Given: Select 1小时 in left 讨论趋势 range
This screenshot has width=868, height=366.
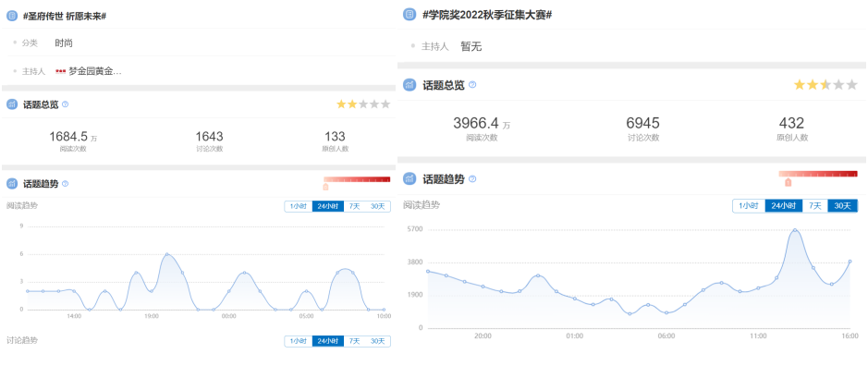Looking at the screenshot, I should pos(299,341).
